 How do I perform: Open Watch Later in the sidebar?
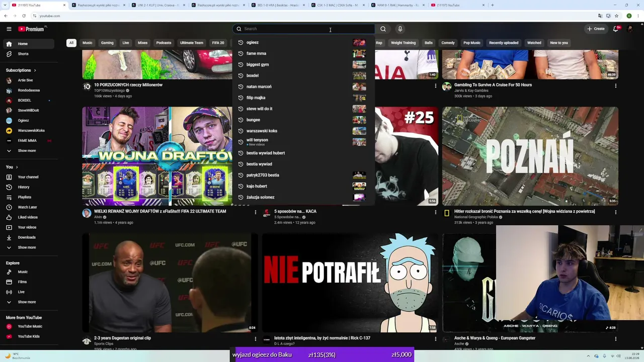[29, 207]
